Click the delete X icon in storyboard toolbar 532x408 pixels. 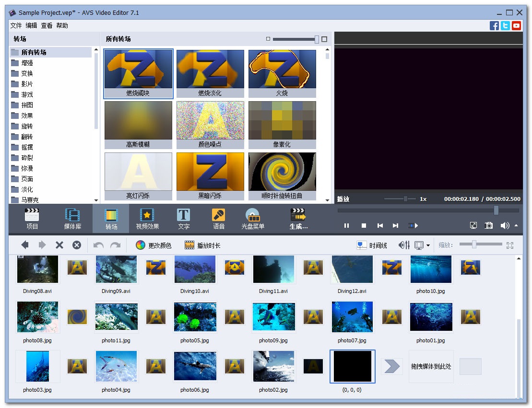(59, 245)
